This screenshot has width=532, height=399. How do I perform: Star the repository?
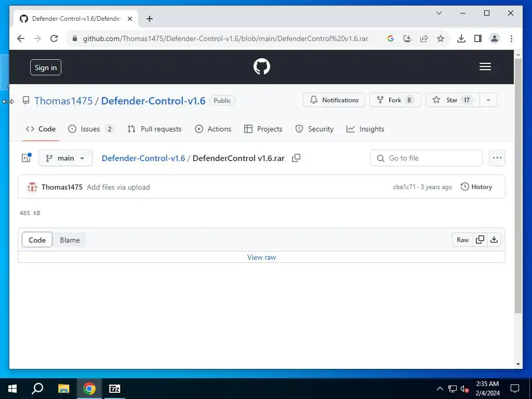pyautogui.click(x=453, y=100)
